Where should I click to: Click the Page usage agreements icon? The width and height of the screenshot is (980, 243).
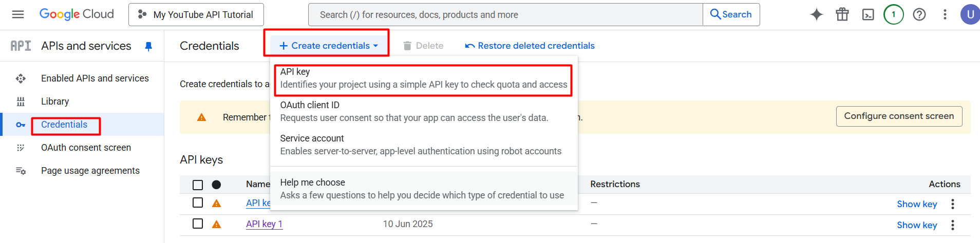point(21,171)
